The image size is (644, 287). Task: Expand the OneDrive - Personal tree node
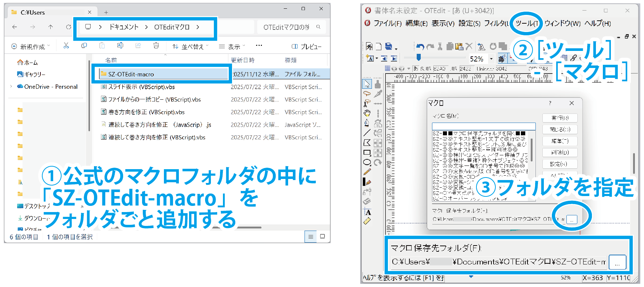tap(11, 87)
